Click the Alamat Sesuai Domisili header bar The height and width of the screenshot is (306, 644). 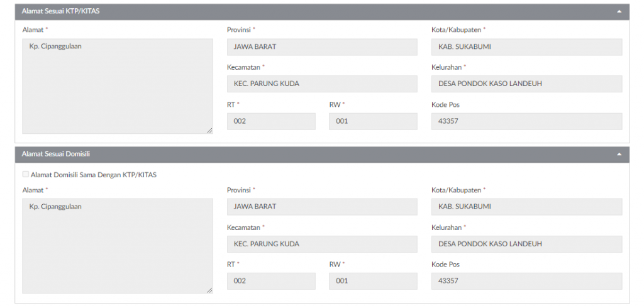coord(314,155)
